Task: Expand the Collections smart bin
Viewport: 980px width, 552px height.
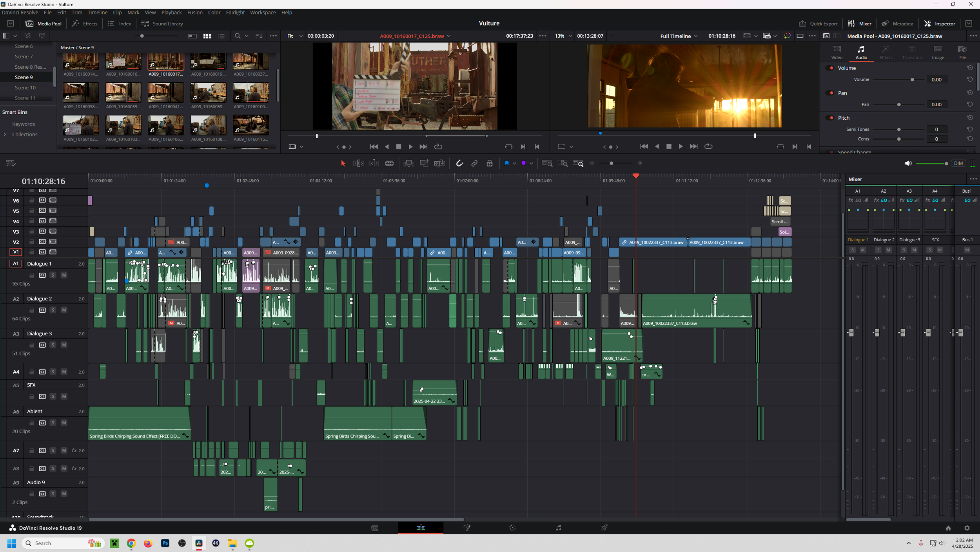Action: tap(5, 134)
